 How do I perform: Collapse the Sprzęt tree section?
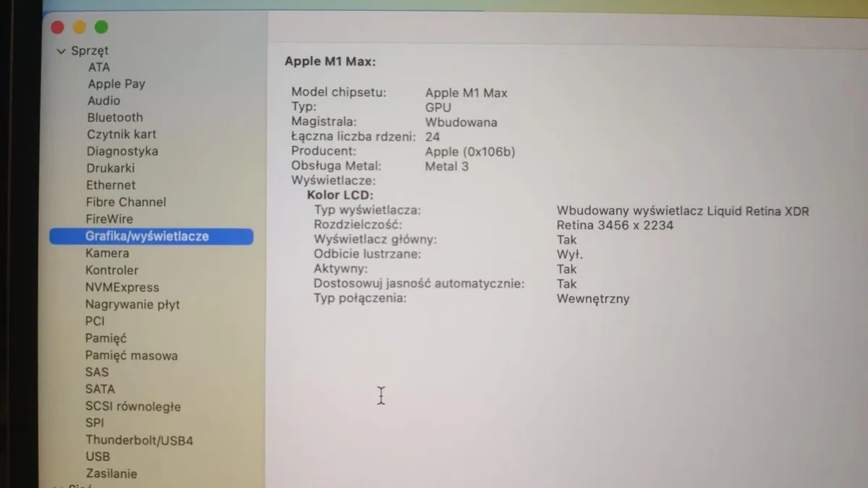click(61, 51)
